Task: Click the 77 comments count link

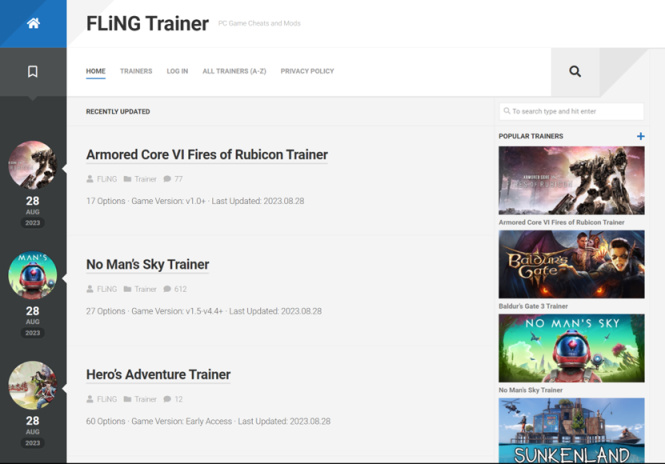Action: click(179, 179)
